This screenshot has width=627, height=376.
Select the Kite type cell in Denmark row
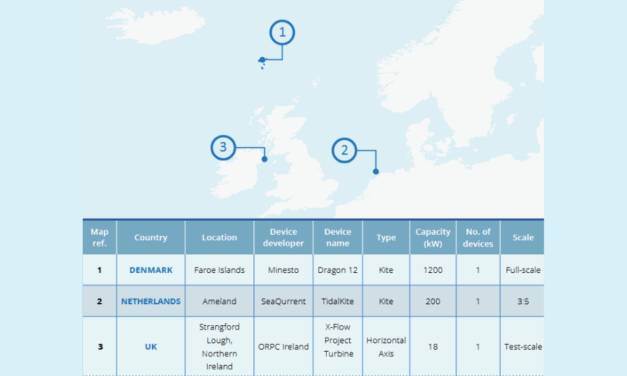(386, 270)
